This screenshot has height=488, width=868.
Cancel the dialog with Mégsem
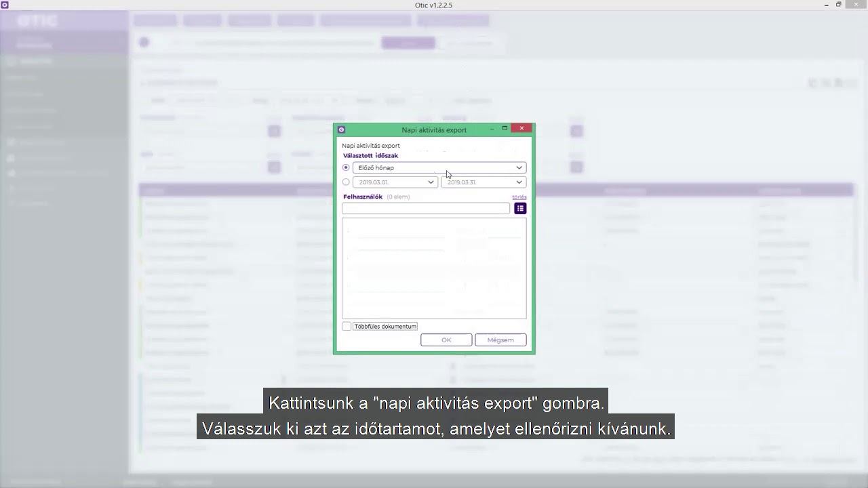point(500,340)
